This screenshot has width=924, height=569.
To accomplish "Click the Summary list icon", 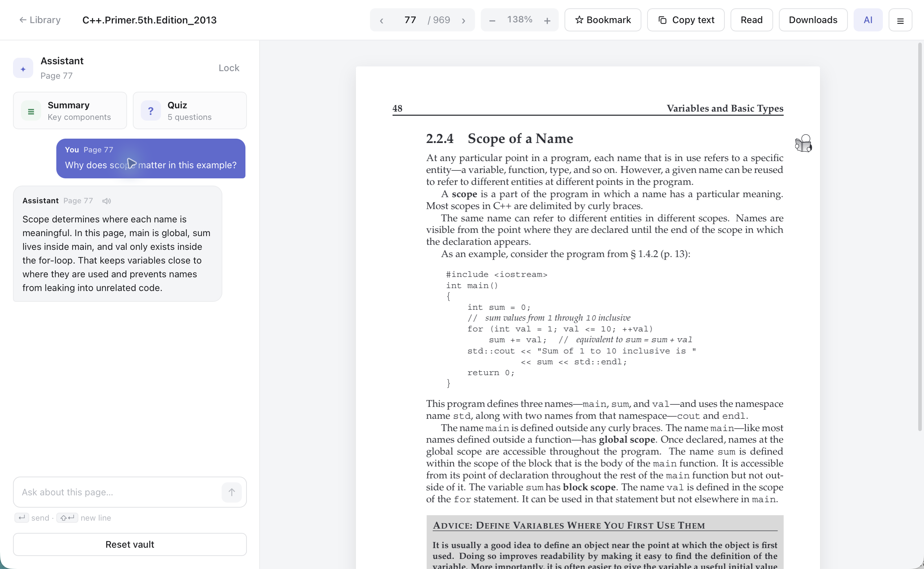I will pos(31,110).
